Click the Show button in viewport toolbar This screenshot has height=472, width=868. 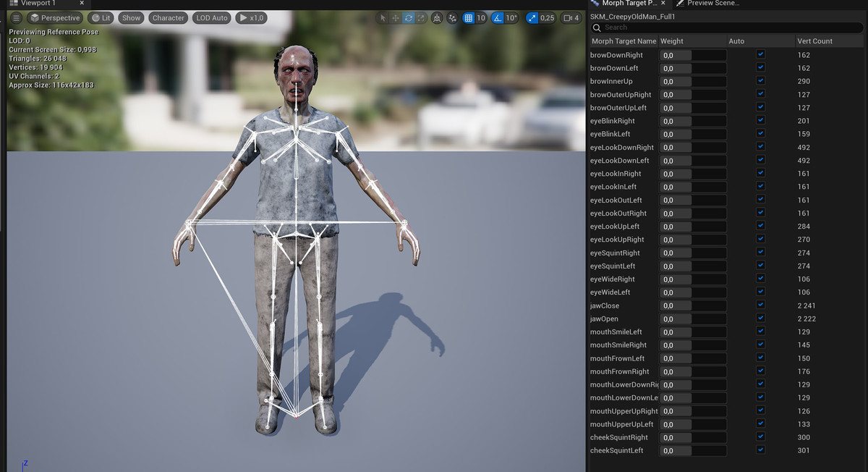pos(131,18)
